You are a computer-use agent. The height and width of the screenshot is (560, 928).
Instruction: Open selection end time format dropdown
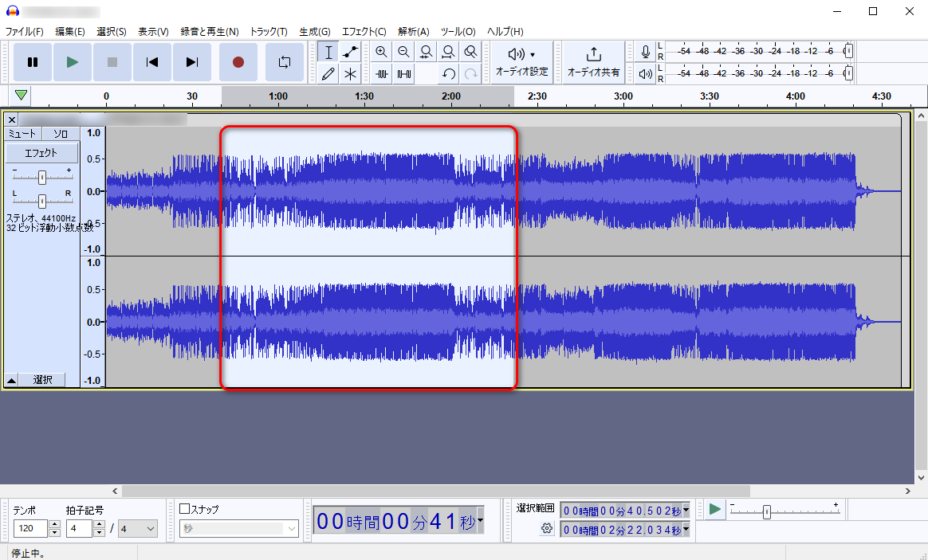click(x=686, y=529)
